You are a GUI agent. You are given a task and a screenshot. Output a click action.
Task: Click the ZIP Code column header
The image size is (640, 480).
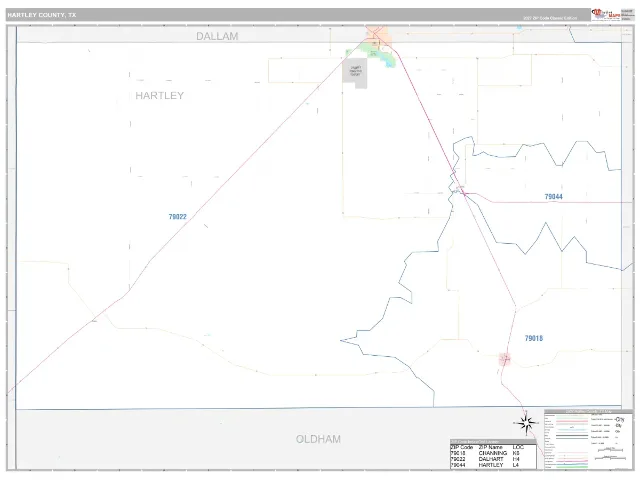pos(462,447)
